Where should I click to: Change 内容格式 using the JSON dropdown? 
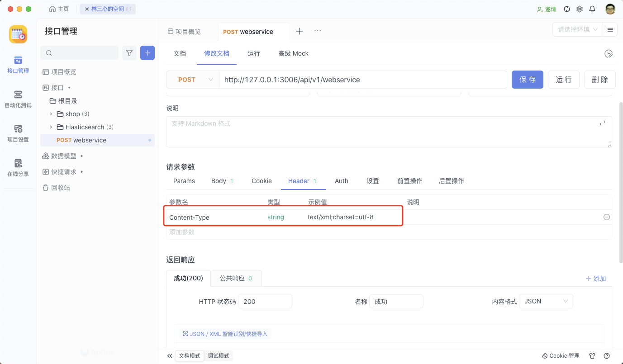(546, 301)
